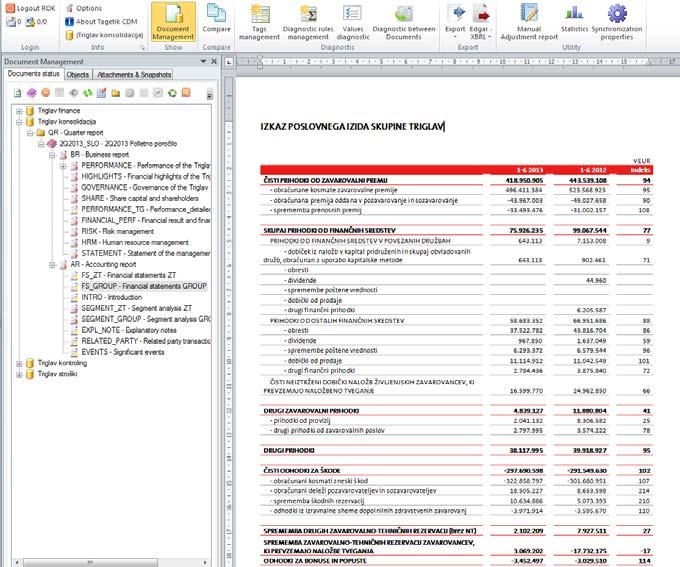Click the grey table toolbar icon
The height and width of the screenshot is (567, 680).
click(x=59, y=92)
